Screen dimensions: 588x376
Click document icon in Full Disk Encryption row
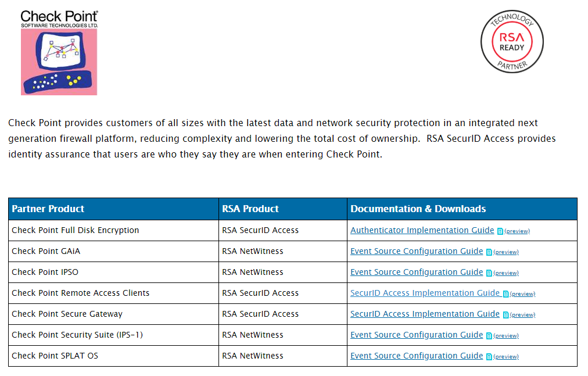(x=500, y=231)
